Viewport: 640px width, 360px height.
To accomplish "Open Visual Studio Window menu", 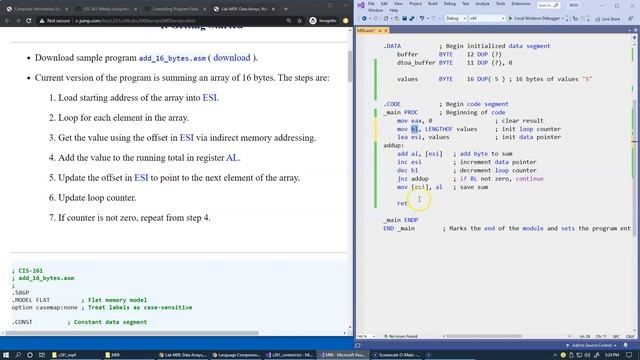I will [376, 10].
